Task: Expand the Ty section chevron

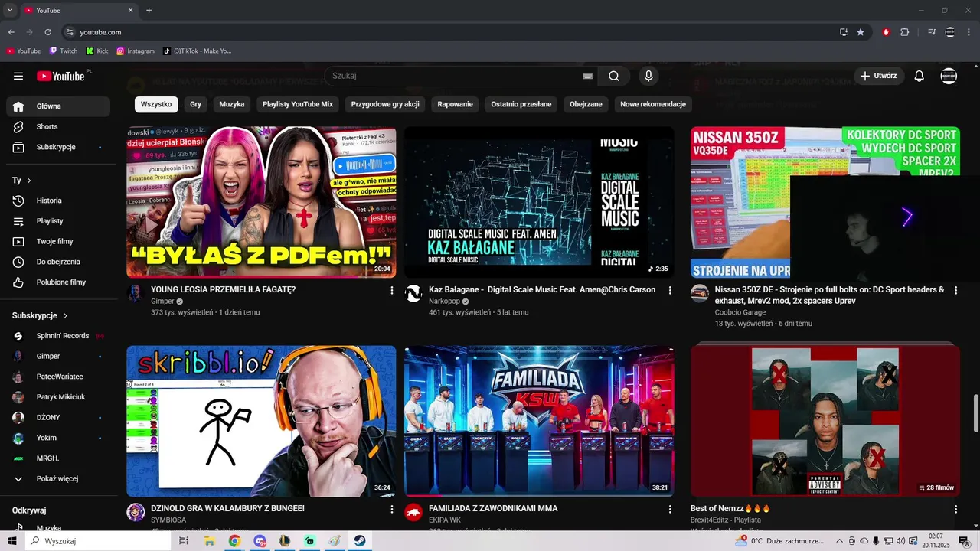Action: tap(29, 181)
